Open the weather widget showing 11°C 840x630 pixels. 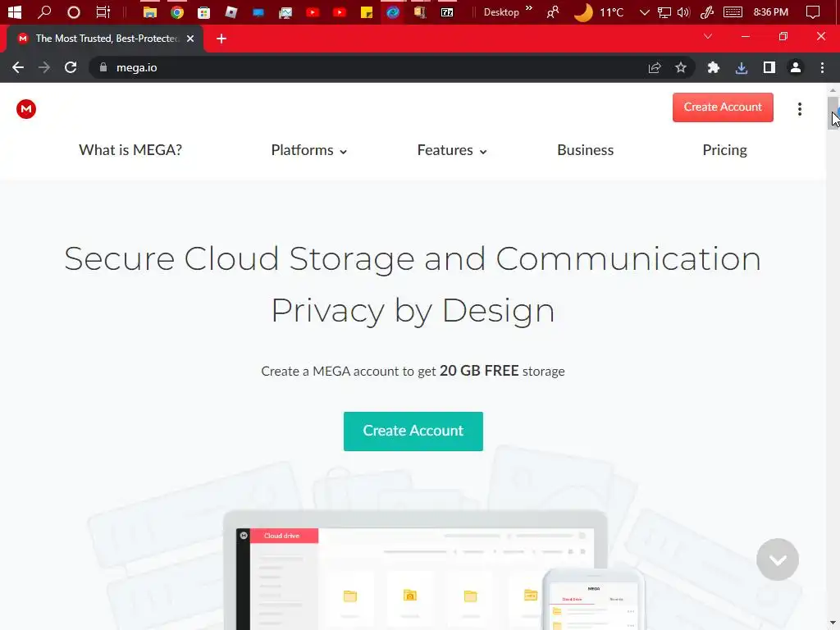coord(599,11)
